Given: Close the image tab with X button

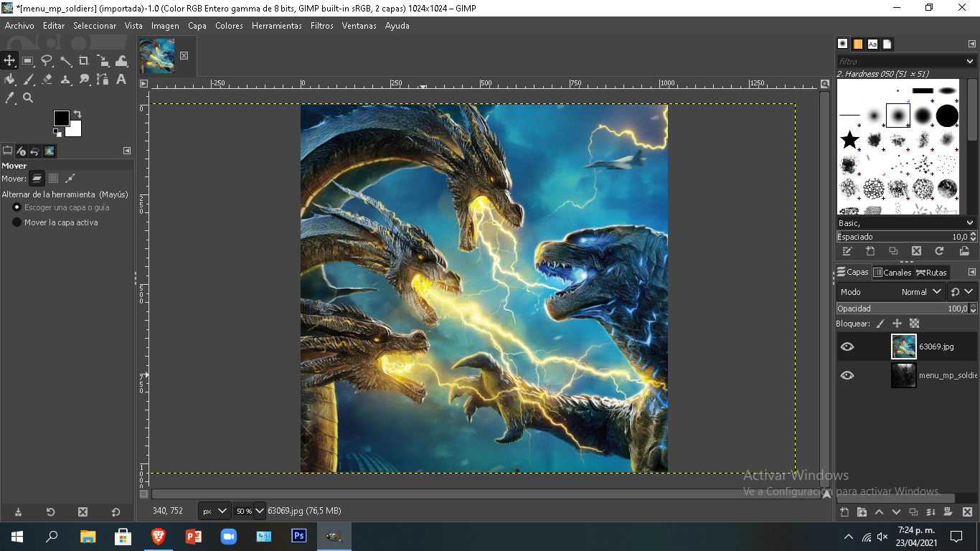Looking at the screenshot, I should (184, 55).
